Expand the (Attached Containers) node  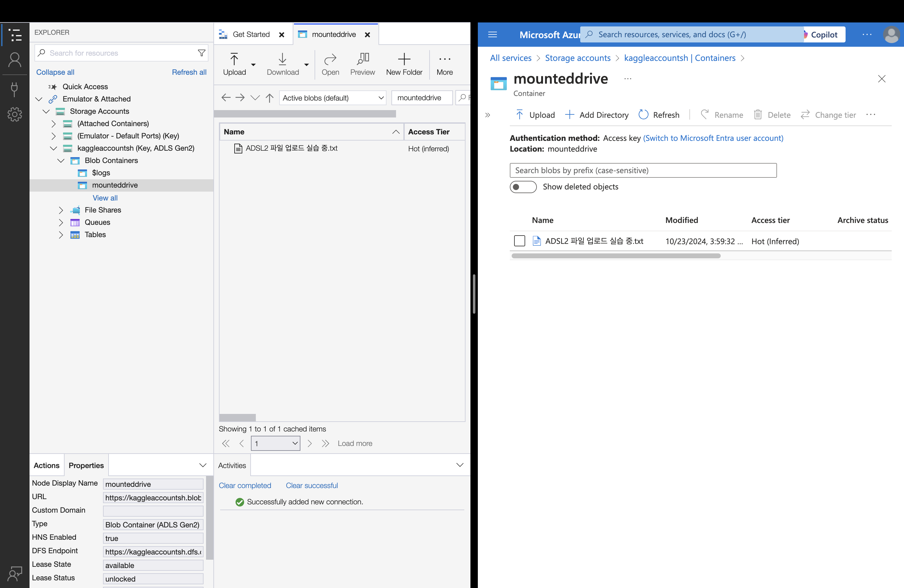pos(54,124)
